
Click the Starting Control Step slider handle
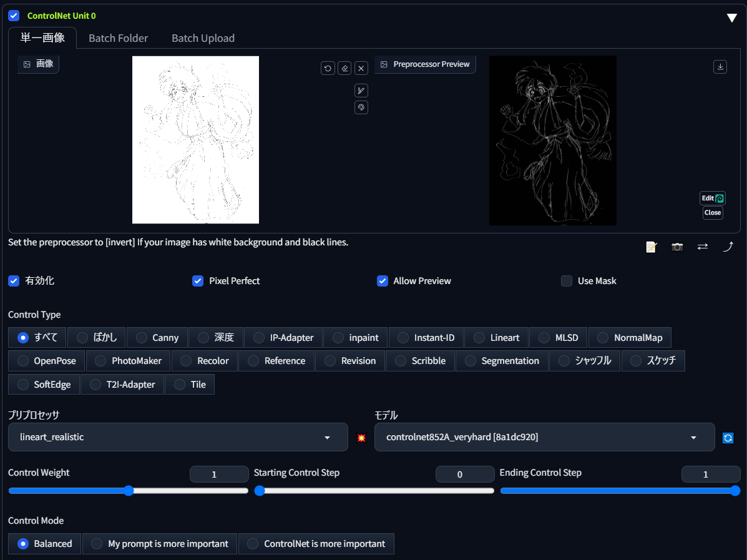point(259,491)
